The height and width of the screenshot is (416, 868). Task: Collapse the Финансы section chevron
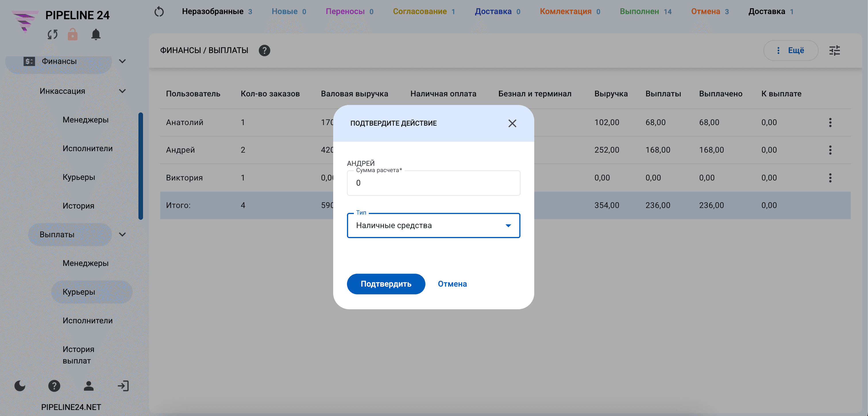(x=122, y=61)
